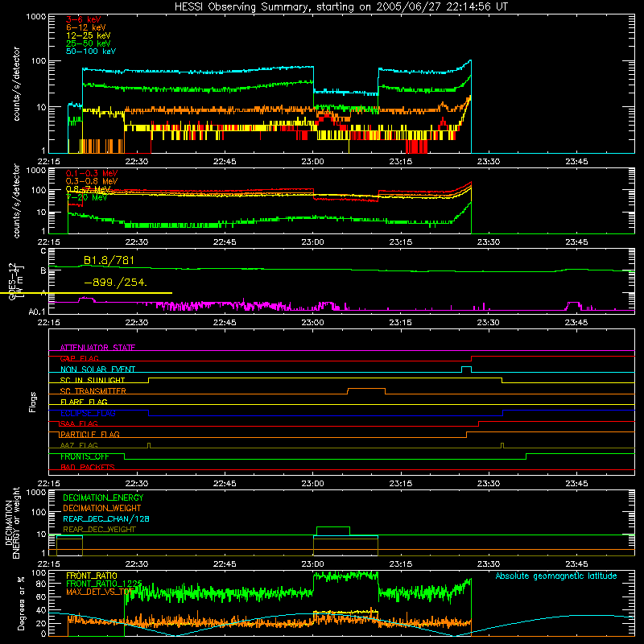Click the DECIMATION_WEIGHT legend label
Screen dimensions: 644x644
point(102,508)
